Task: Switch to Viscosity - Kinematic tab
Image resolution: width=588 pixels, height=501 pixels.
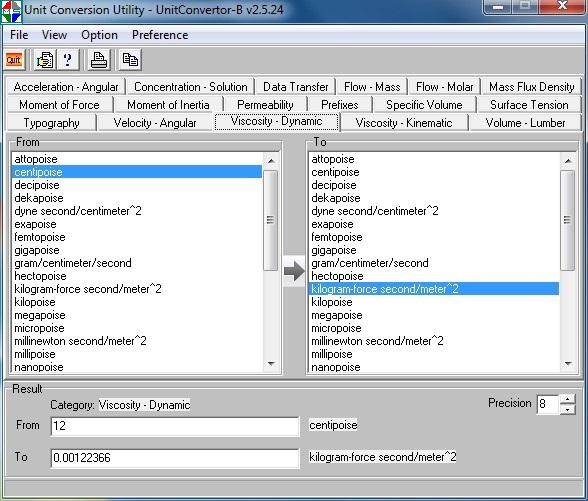Action: click(404, 123)
